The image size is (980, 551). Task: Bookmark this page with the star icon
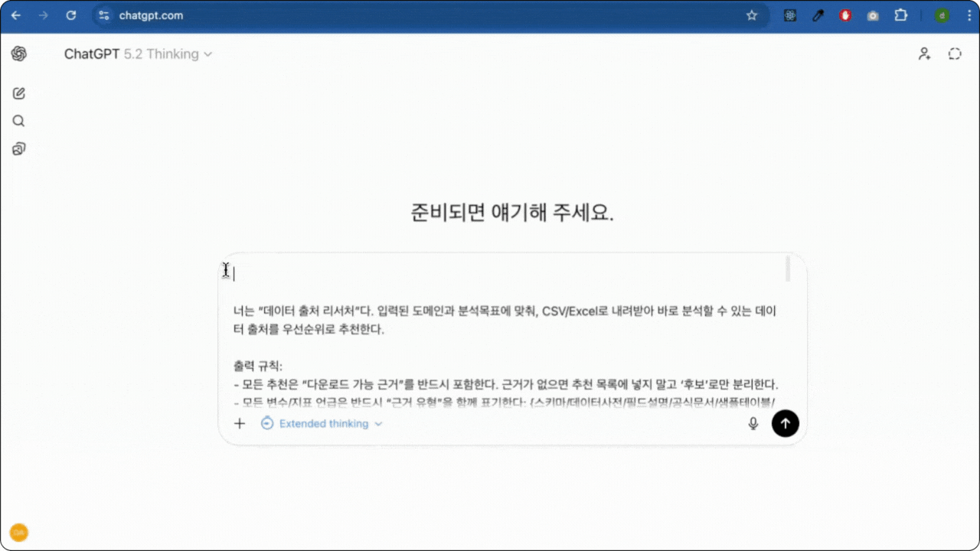tap(752, 15)
